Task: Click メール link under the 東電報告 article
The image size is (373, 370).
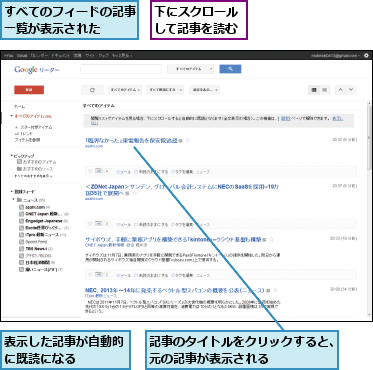Action: pyautogui.click(x=124, y=172)
